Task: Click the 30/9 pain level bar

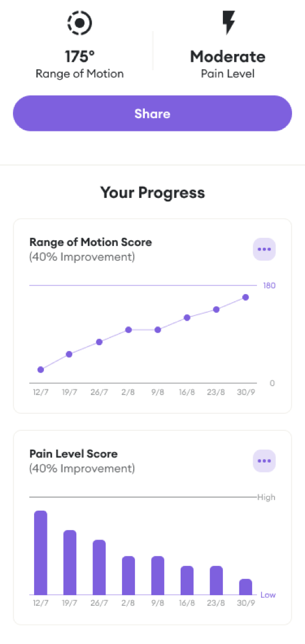Action: click(246, 587)
